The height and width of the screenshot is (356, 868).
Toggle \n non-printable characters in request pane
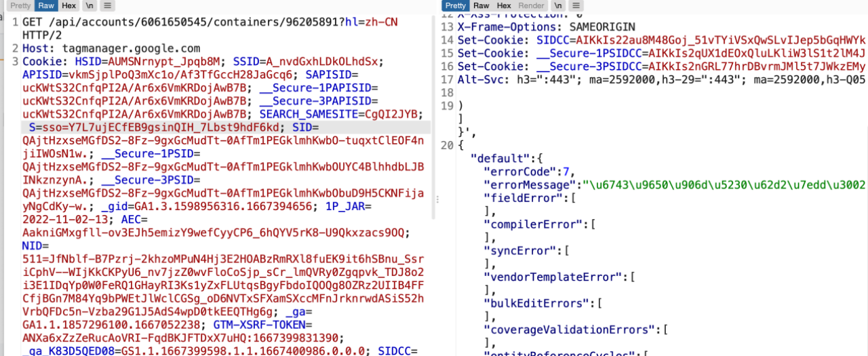(90, 5)
